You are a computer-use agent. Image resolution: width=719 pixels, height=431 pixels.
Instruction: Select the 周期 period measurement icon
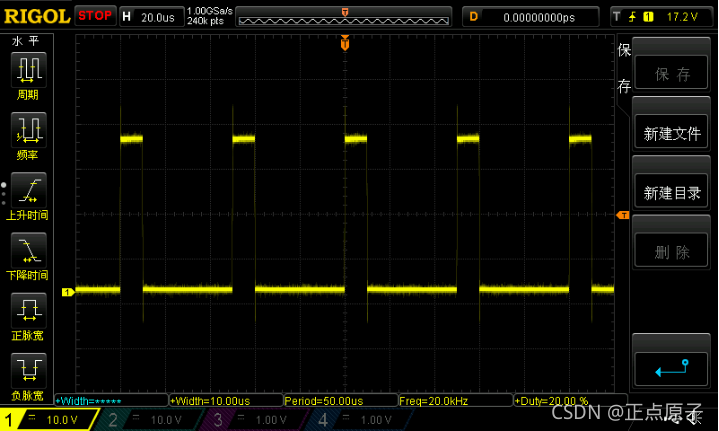pyautogui.click(x=28, y=70)
